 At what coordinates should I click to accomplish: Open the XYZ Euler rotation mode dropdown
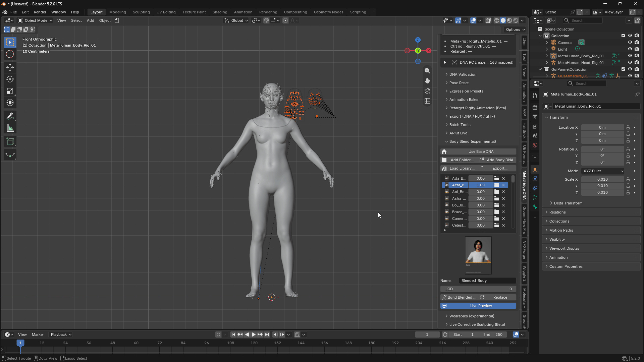coord(603,171)
